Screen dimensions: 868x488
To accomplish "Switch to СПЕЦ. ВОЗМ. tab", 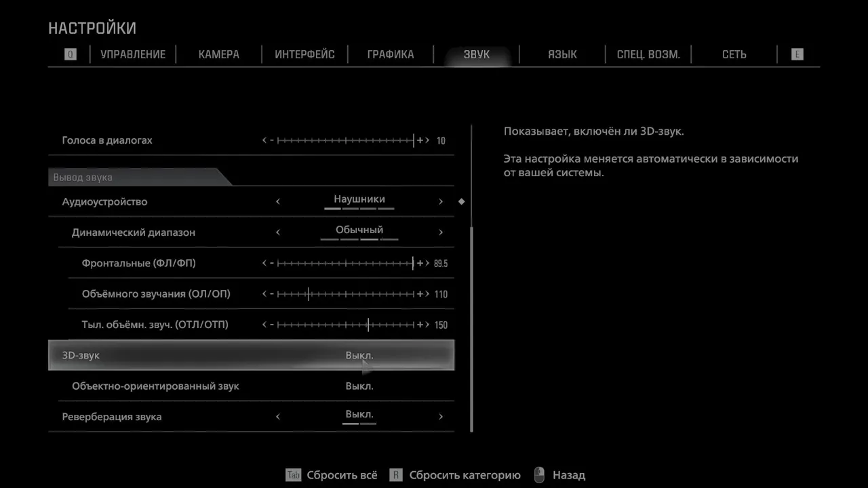I will pyautogui.click(x=648, y=54).
